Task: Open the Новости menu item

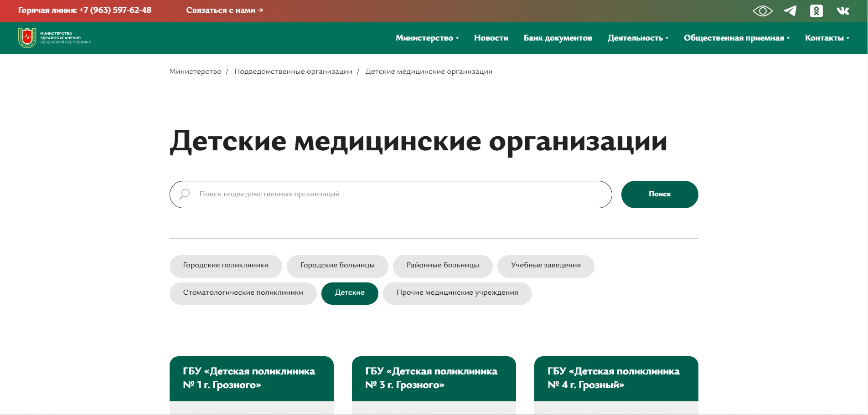Action: pos(491,38)
